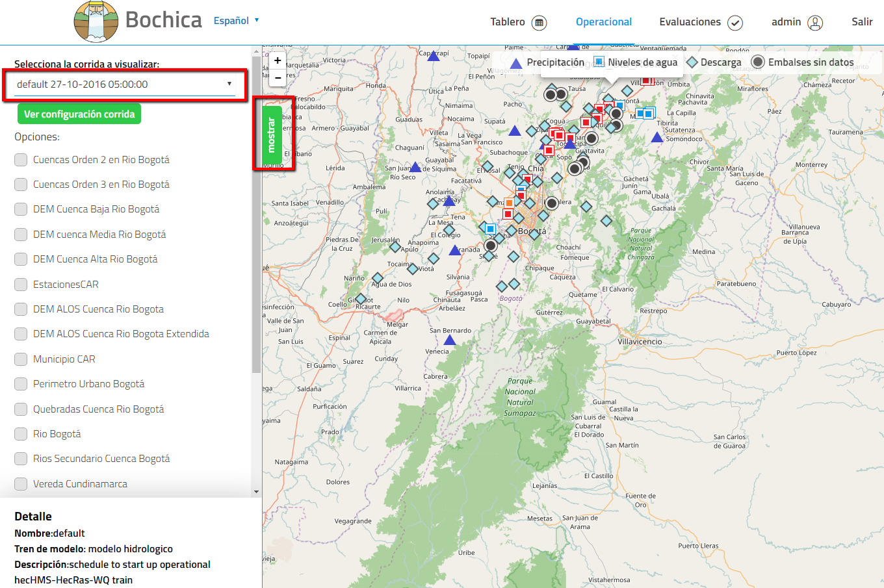Screen dimensions: 884x588
Task: Select discharge diamond near Tocaima
Action: click(412, 268)
